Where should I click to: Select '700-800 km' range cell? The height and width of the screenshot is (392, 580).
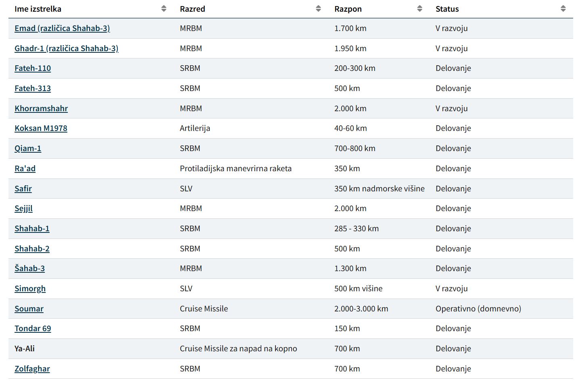[379, 148]
